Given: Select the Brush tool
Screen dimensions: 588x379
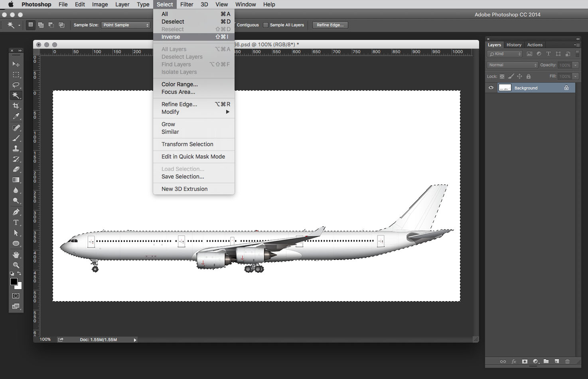Looking at the screenshot, I should (16, 138).
